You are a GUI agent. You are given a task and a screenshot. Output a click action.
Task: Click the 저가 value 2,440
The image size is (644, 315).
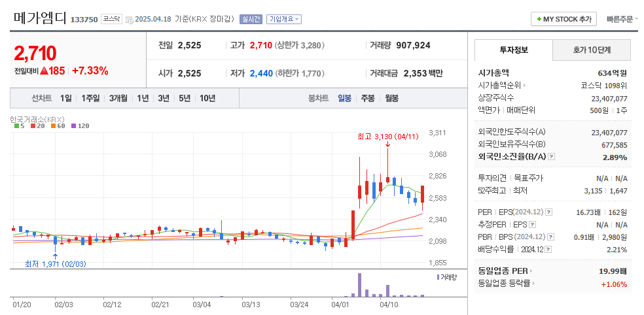coord(261,73)
